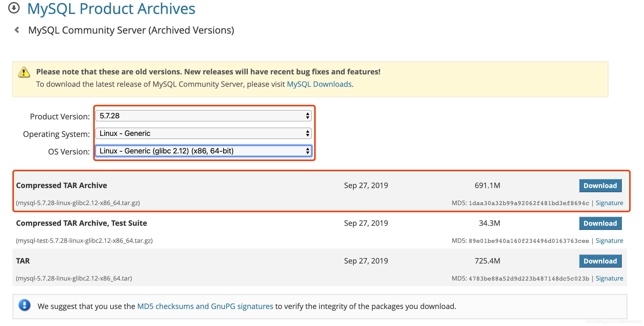
Task: Open MD5 checksums and GnuPG signatures link
Action: pyautogui.click(x=205, y=306)
